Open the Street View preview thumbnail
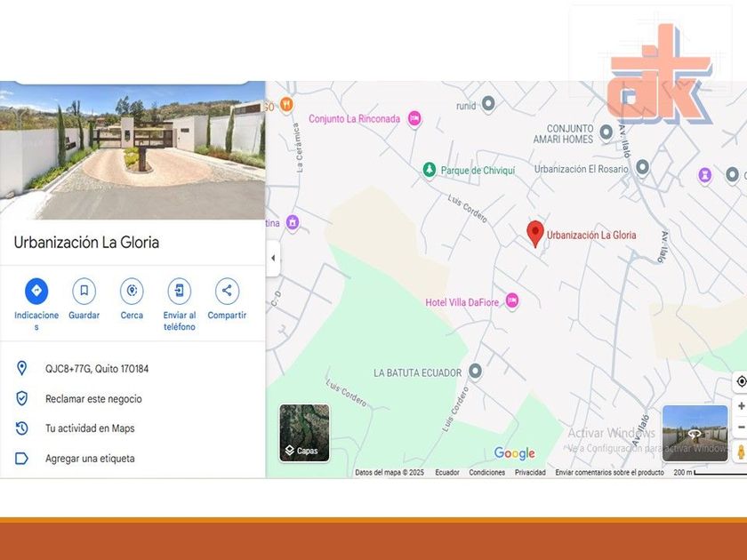The height and width of the screenshot is (560, 747). (695, 434)
